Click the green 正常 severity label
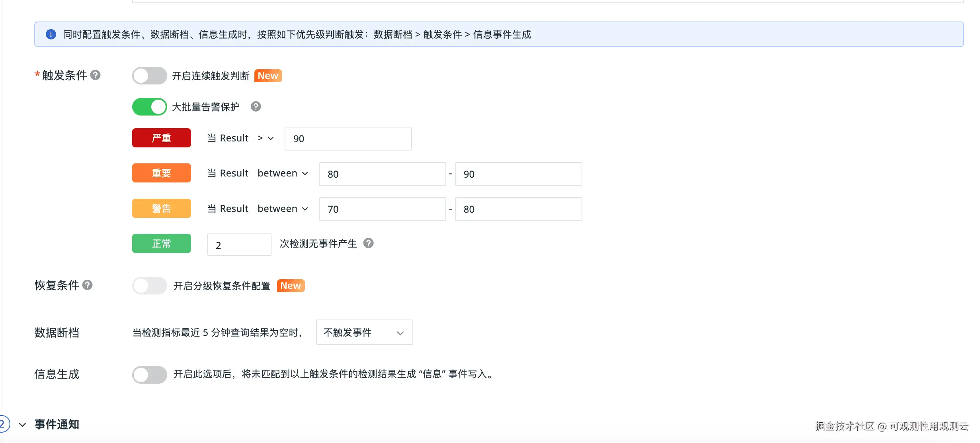The width and height of the screenshot is (980, 443). (161, 243)
